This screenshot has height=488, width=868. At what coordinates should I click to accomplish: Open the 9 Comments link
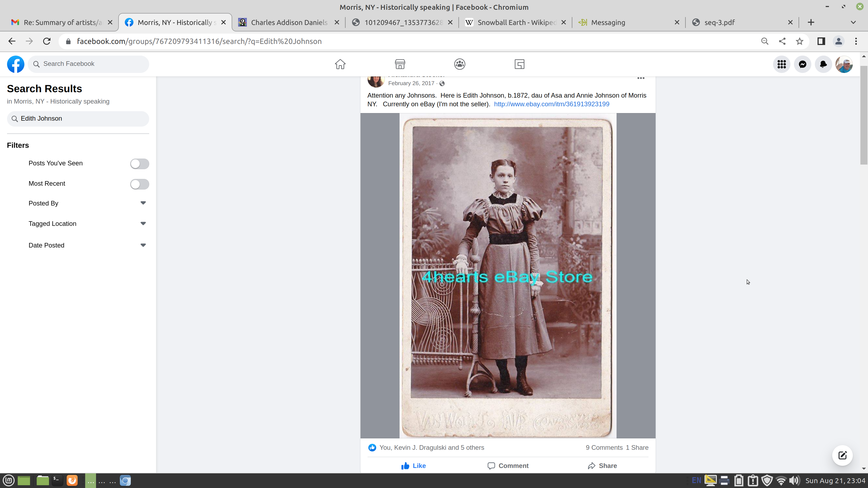click(x=604, y=448)
